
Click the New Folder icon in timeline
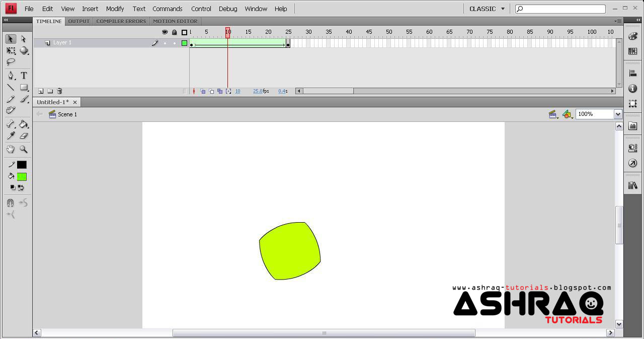point(50,91)
